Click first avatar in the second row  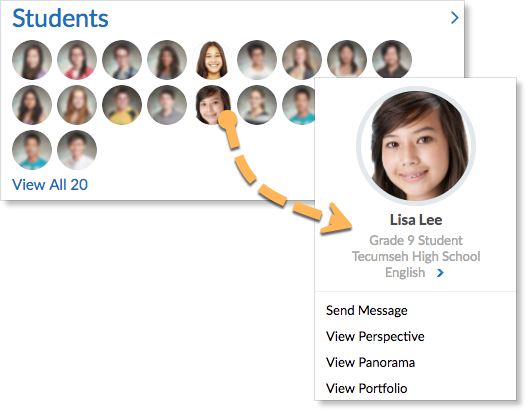pos(32,105)
